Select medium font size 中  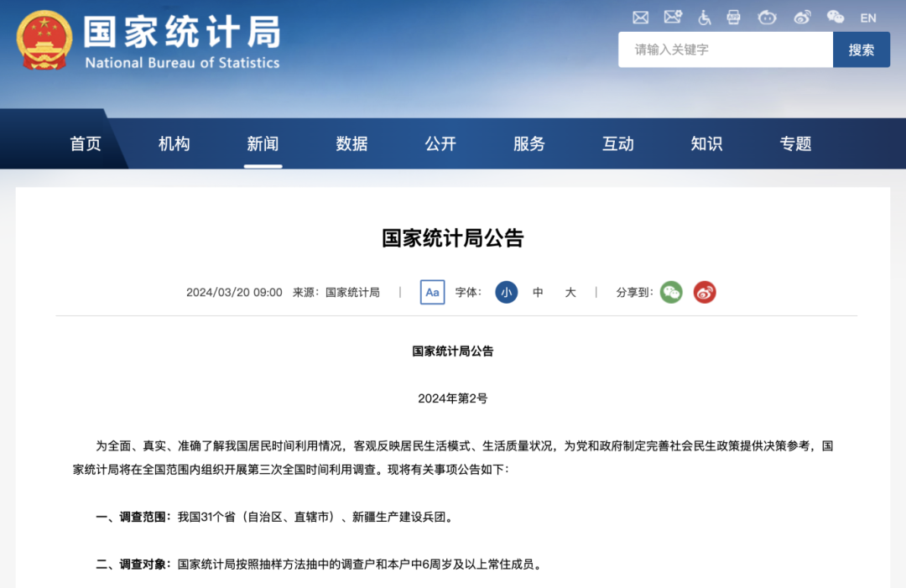pos(538,293)
